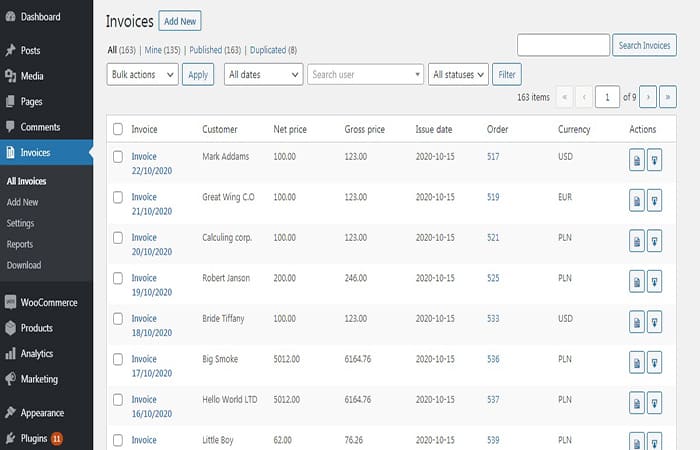Go to next page of invoices
700x450 pixels.
(x=648, y=97)
